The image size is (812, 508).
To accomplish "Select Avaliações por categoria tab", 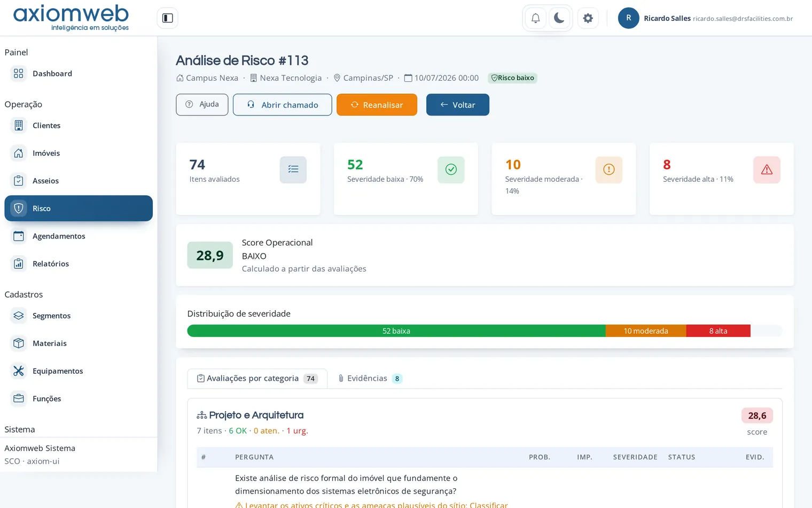I will point(257,379).
